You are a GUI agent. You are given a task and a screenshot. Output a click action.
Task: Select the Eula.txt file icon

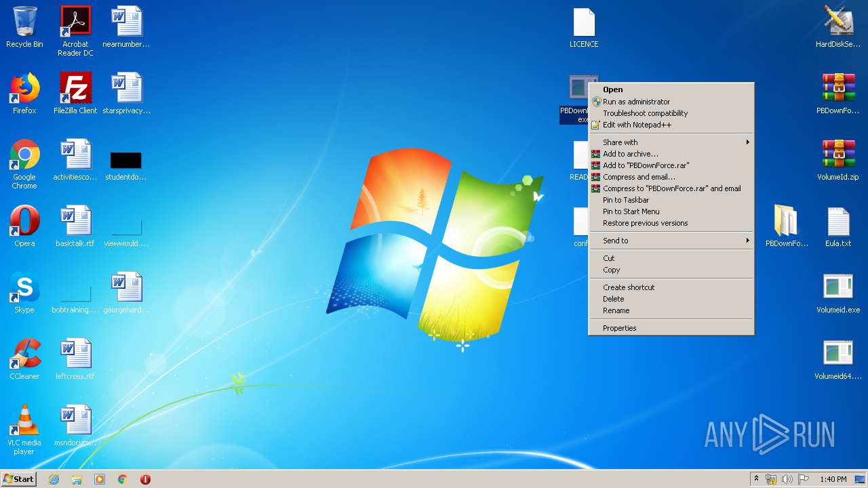[x=838, y=226]
